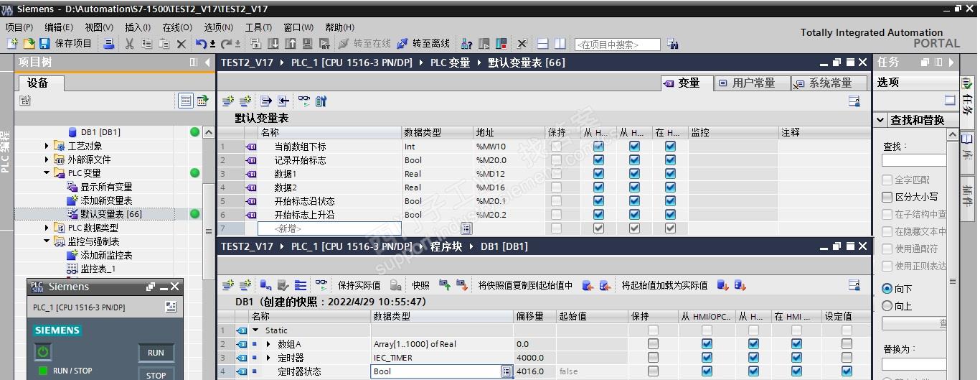Image resolution: width=980 pixels, height=380 pixels.
Task: Click the Start CPU icon
Action: click(484, 43)
